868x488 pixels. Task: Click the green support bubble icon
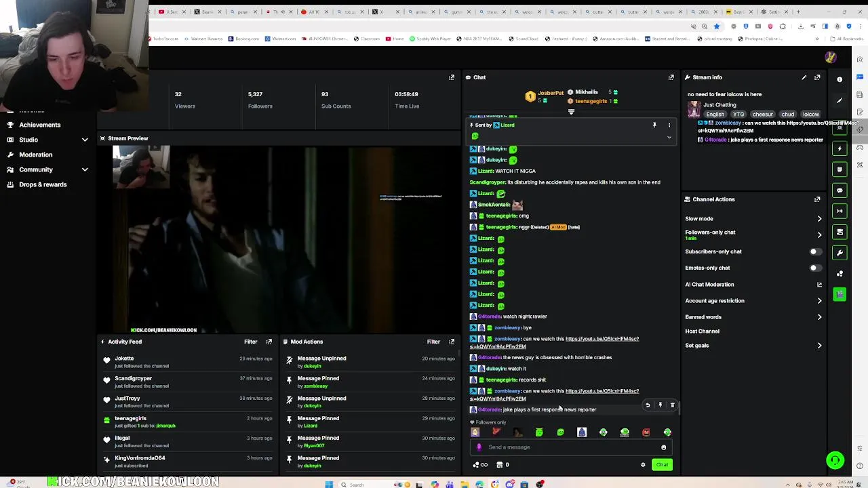click(x=835, y=460)
